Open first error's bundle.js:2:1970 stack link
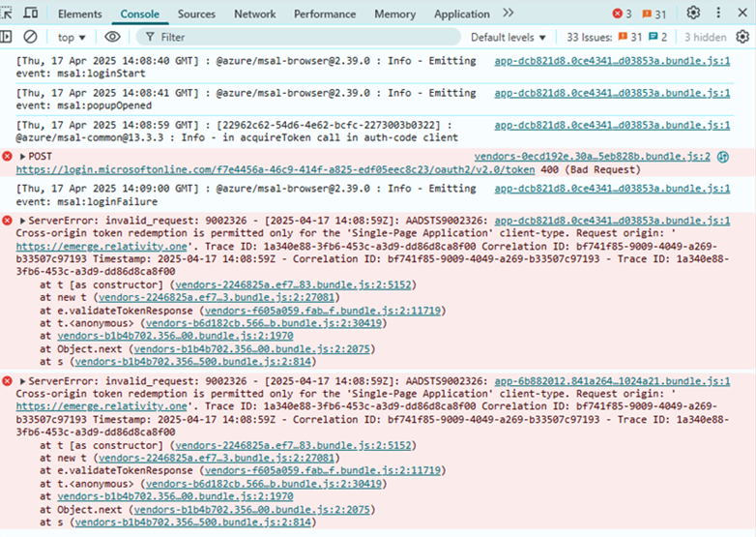 (x=175, y=336)
